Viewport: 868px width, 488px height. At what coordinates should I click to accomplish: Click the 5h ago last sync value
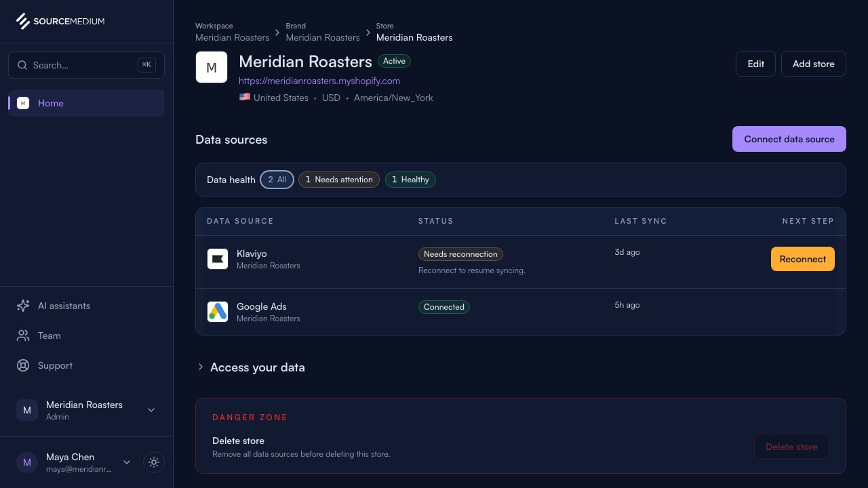[x=627, y=305]
